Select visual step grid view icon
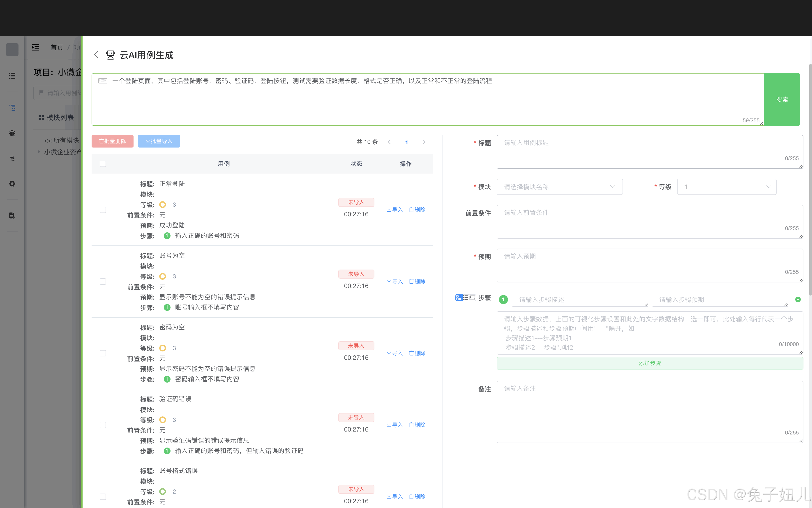This screenshot has width=812, height=508. (459, 298)
